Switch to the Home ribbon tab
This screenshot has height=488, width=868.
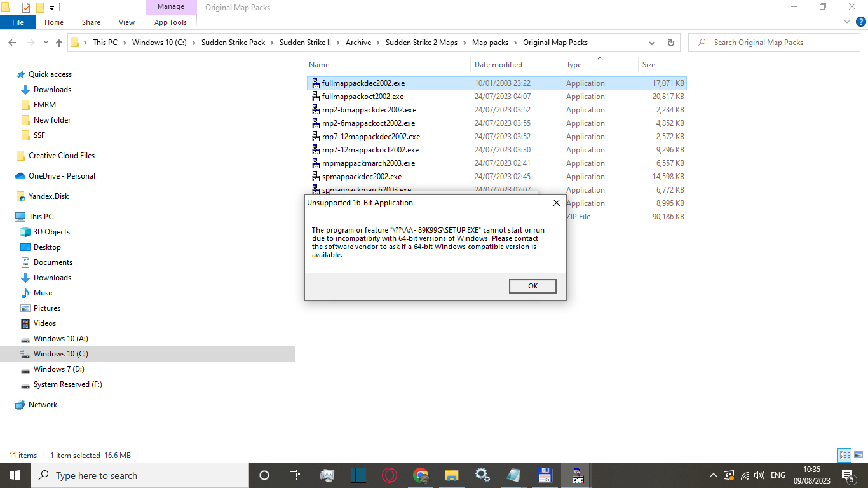54,22
